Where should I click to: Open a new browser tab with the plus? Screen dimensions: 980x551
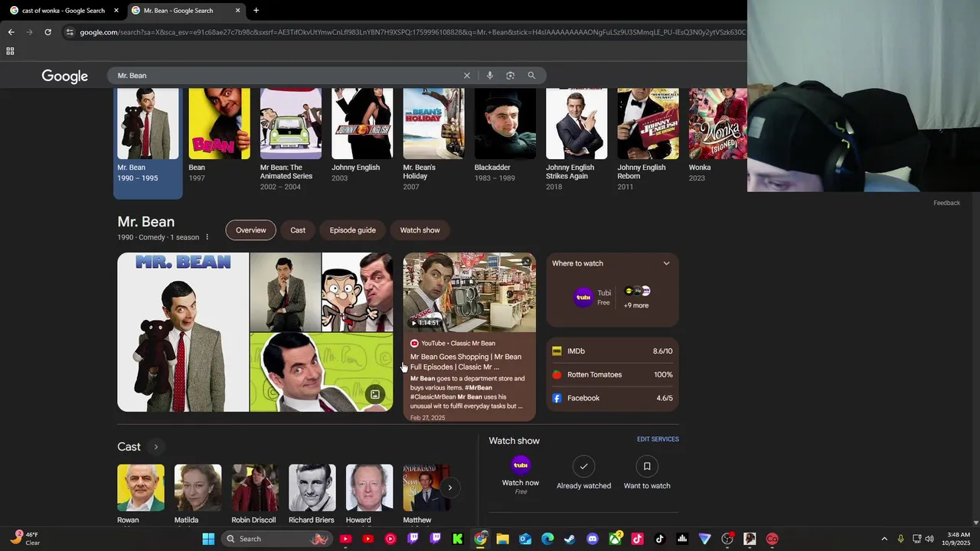tap(256, 11)
